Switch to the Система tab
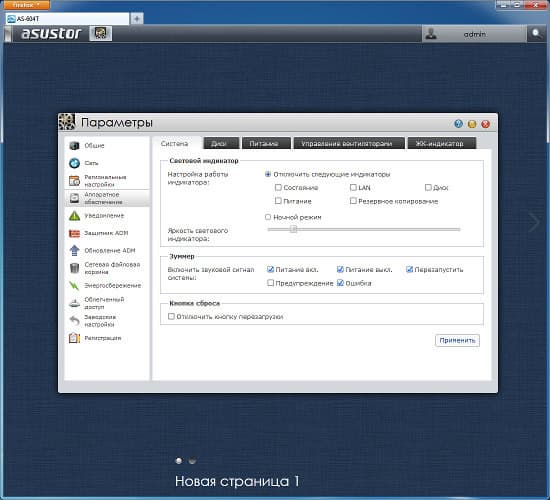Viewport: 550px width, 500px height. point(175,144)
